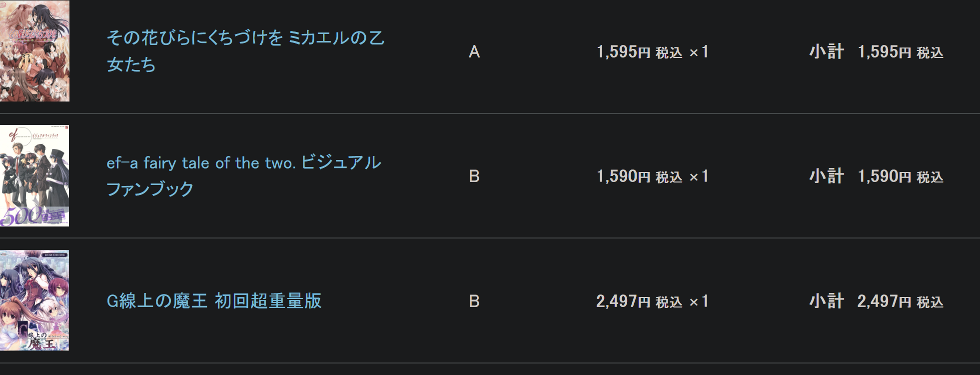980x375 pixels.
Task: Open the G線上の魔王 初回超重量版 product link
Action: [214, 301]
